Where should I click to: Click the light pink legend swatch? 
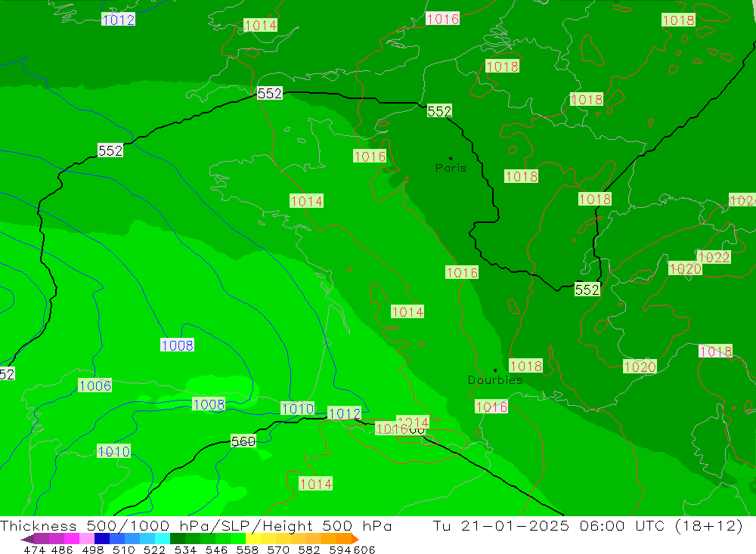[87, 539]
